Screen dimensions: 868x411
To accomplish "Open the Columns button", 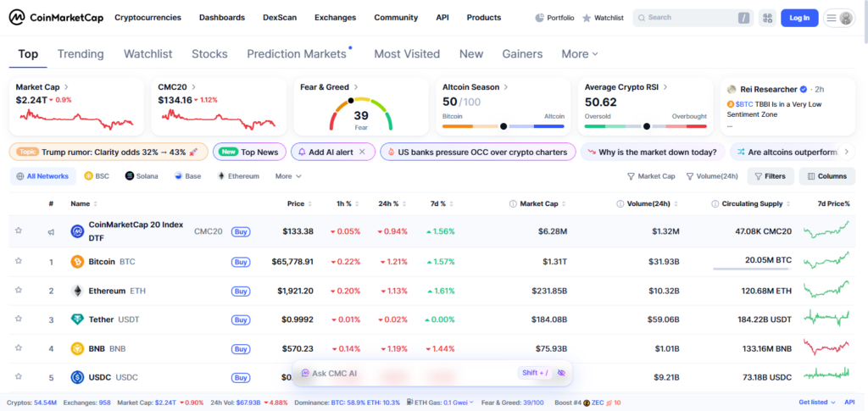I will pyautogui.click(x=827, y=176).
